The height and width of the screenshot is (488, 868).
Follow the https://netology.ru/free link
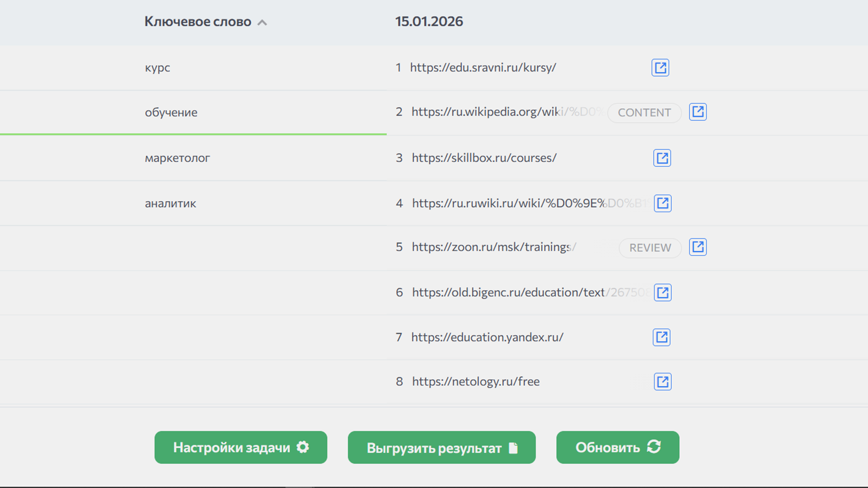tap(476, 381)
